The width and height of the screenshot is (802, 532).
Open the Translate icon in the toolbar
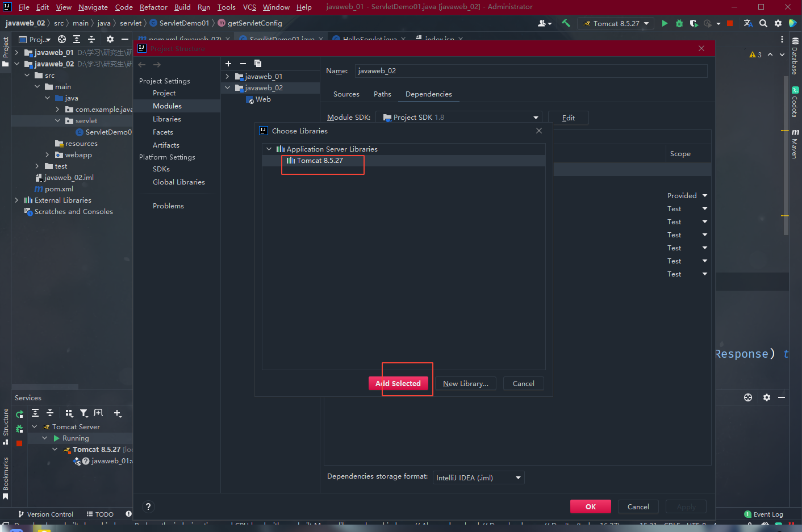point(748,23)
